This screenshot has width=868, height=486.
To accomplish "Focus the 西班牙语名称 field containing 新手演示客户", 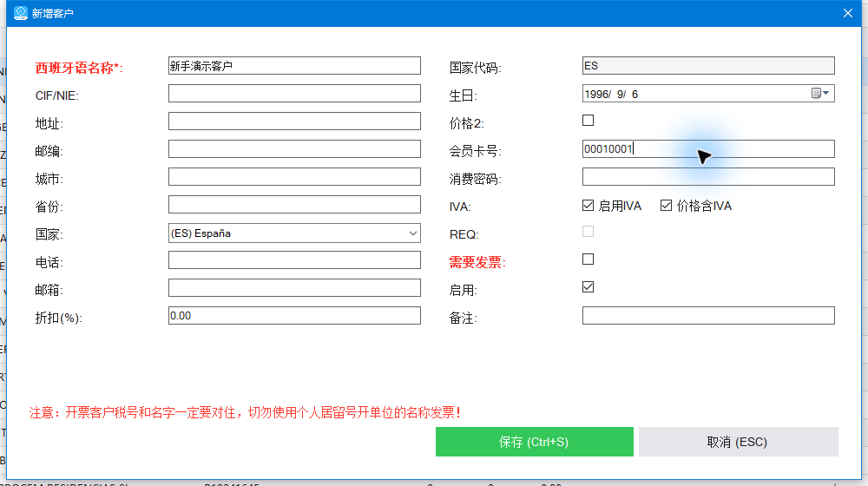I will point(294,66).
